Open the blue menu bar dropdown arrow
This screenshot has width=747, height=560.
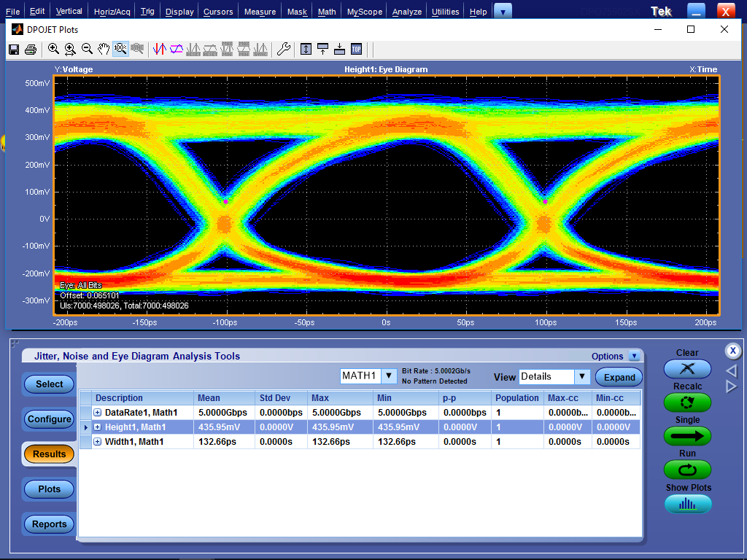[503, 12]
